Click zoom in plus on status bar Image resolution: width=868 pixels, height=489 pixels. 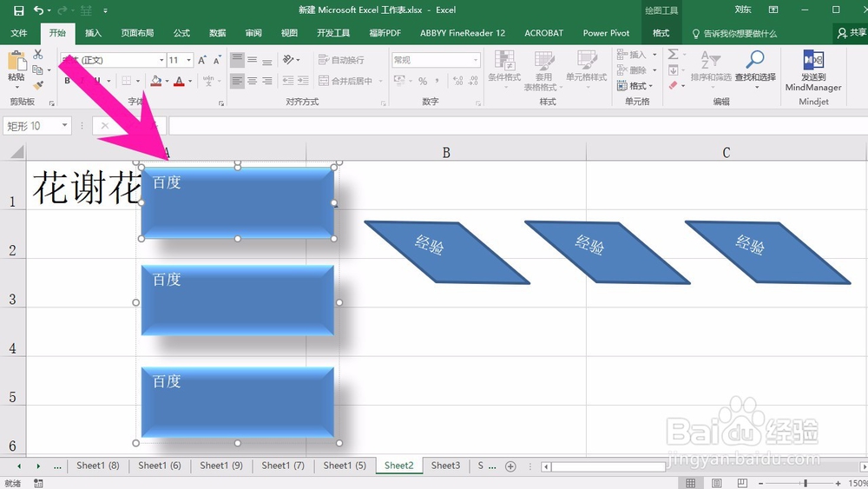pyautogui.click(x=838, y=483)
